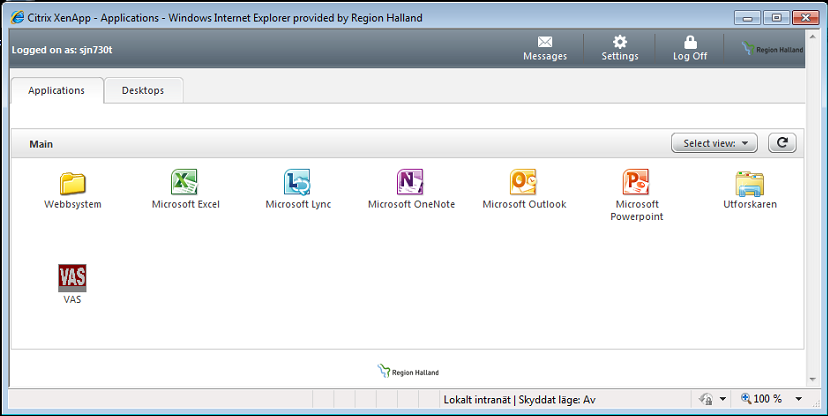Maximize the Internet Explorer window
Viewport: 828px width, 416px height.
(x=776, y=18)
